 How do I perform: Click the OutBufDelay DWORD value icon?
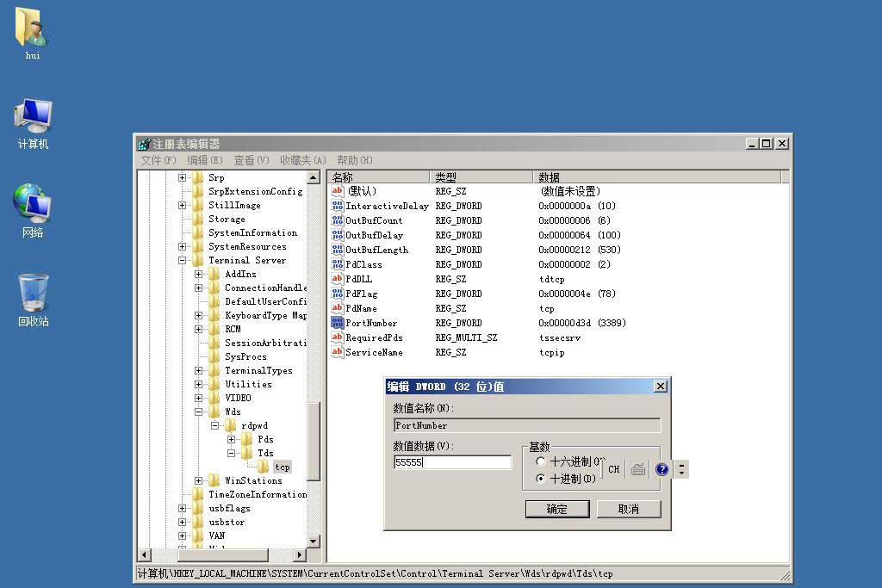(x=338, y=235)
